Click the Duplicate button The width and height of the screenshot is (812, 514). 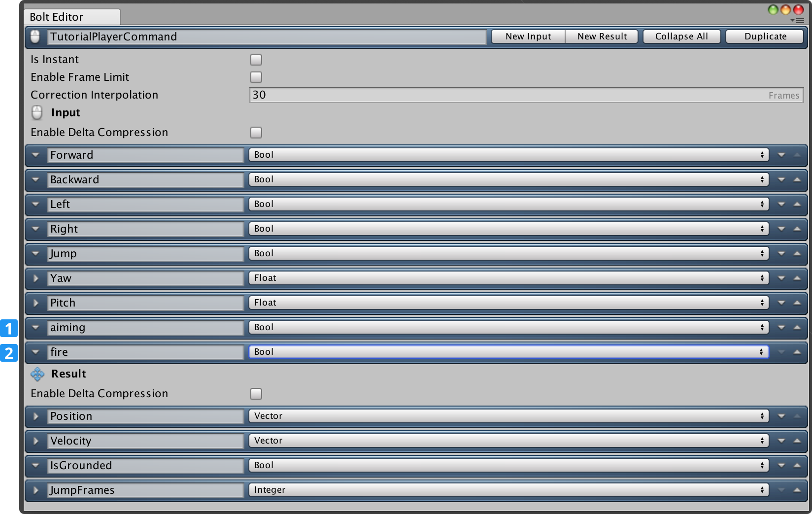click(x=765, y=36)
